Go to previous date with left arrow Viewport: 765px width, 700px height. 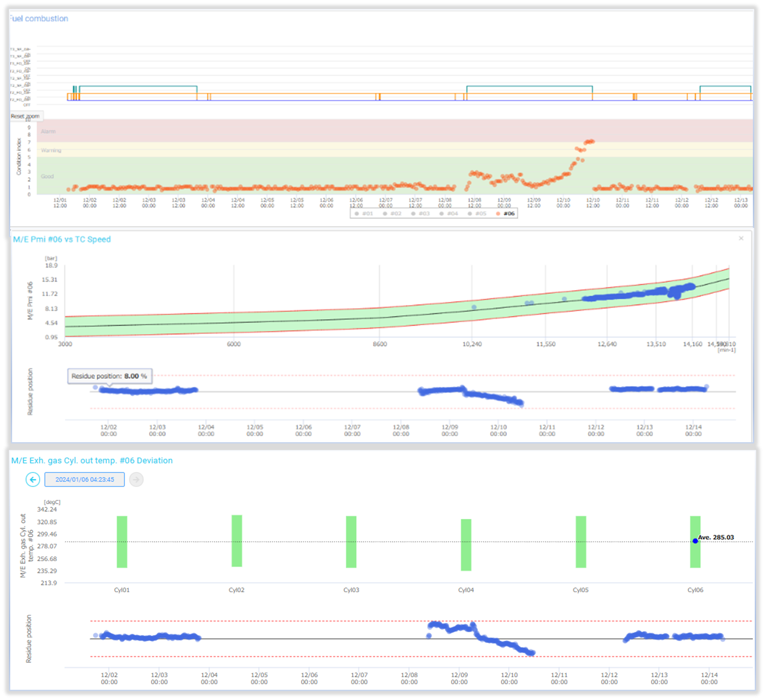click(x=33, y=480)
